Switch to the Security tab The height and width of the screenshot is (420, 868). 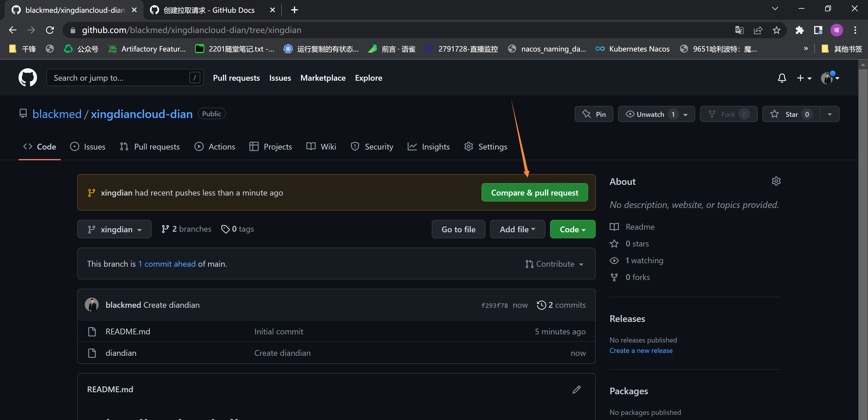click(x=372, y=147)
